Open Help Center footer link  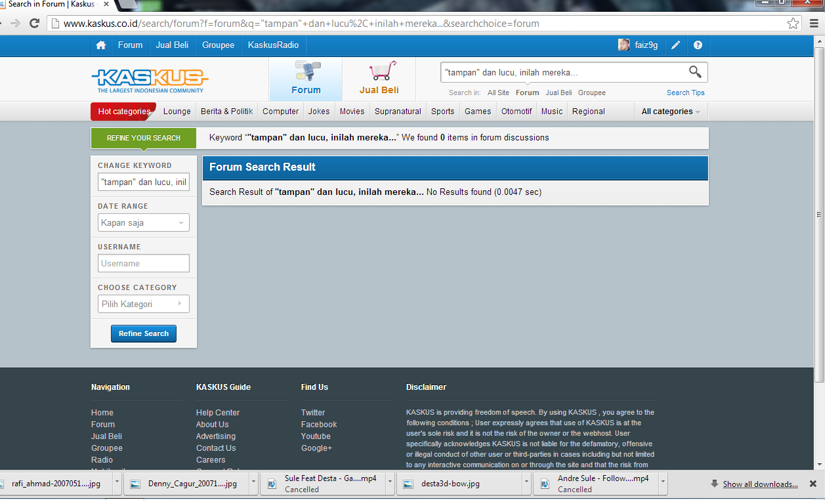218,413
